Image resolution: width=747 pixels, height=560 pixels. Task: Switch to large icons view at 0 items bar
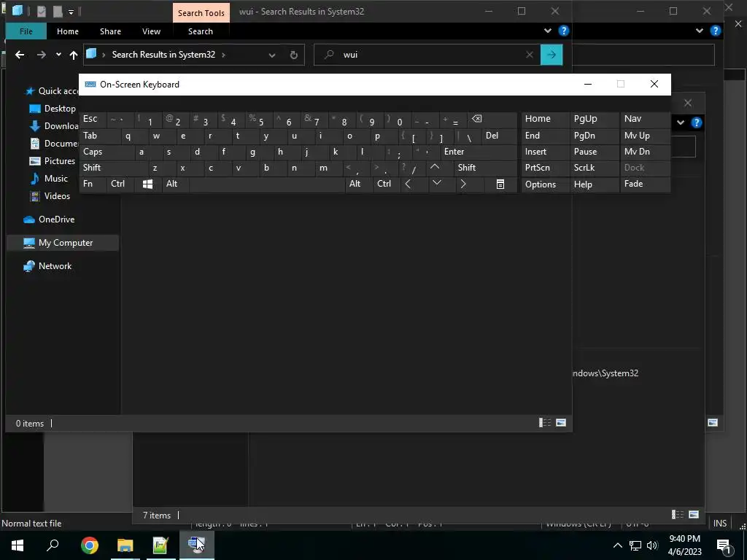coord(561,423)
